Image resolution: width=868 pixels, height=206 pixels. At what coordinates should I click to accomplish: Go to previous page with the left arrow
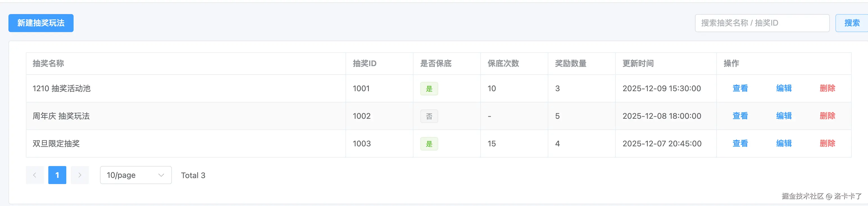tap(35, 175)
